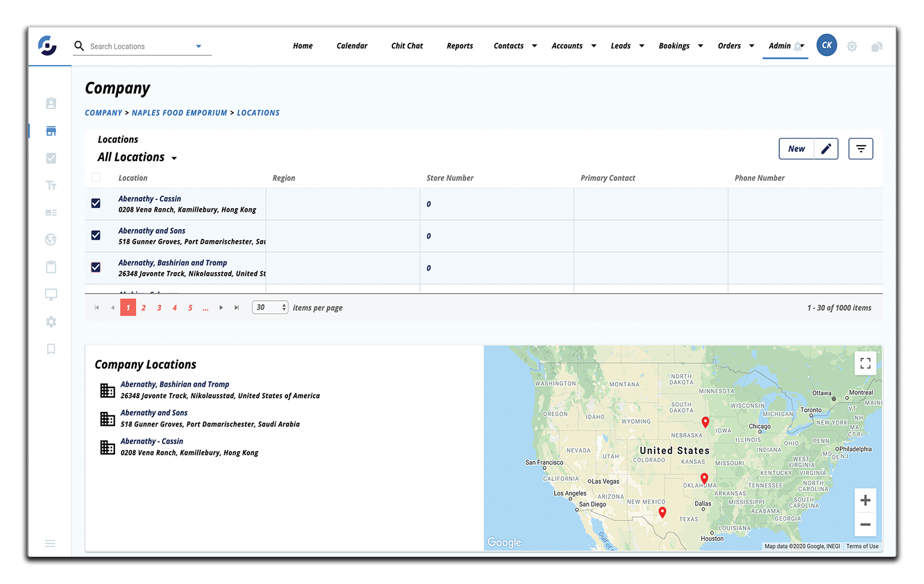Change the 30 items per page selector
Viewport: 924px width, 584px height.
click(270, 307)
